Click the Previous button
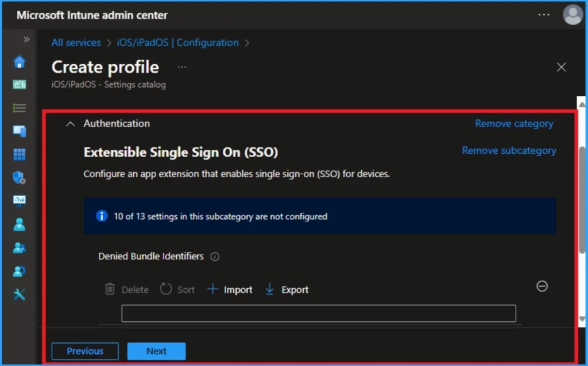The width and height of the screenshot is (588, 366). pos(85,351)
